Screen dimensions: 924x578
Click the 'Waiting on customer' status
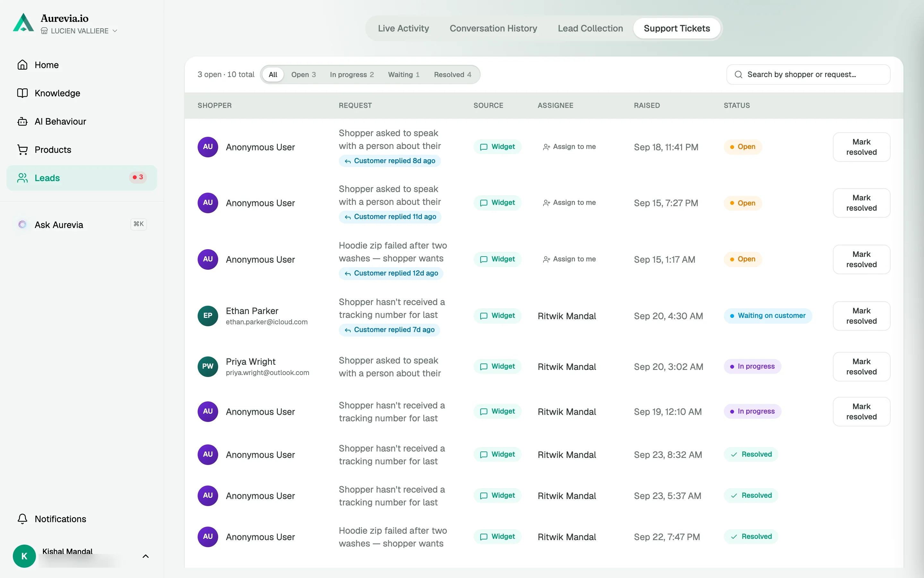(768, 316)
